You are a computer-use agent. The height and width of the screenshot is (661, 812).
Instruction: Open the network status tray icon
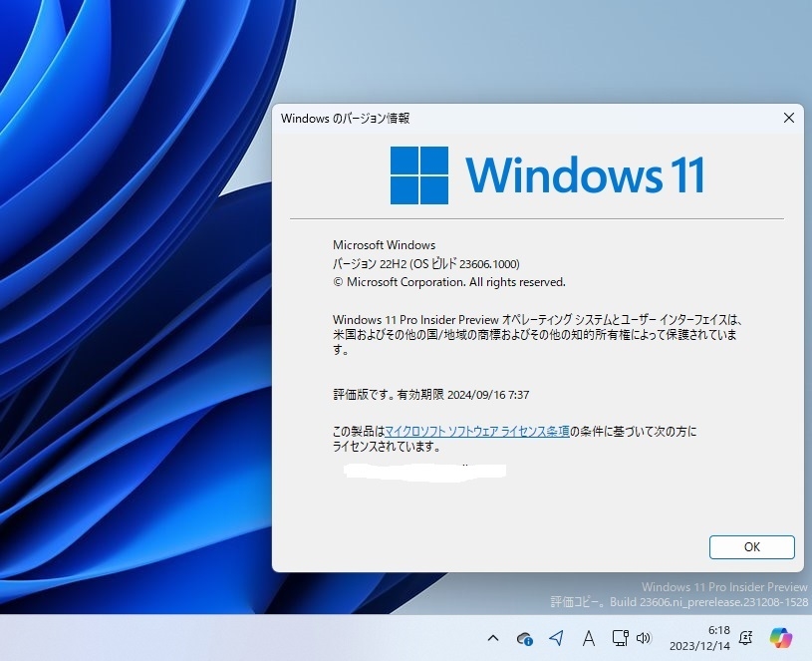(x=620, y=638)
